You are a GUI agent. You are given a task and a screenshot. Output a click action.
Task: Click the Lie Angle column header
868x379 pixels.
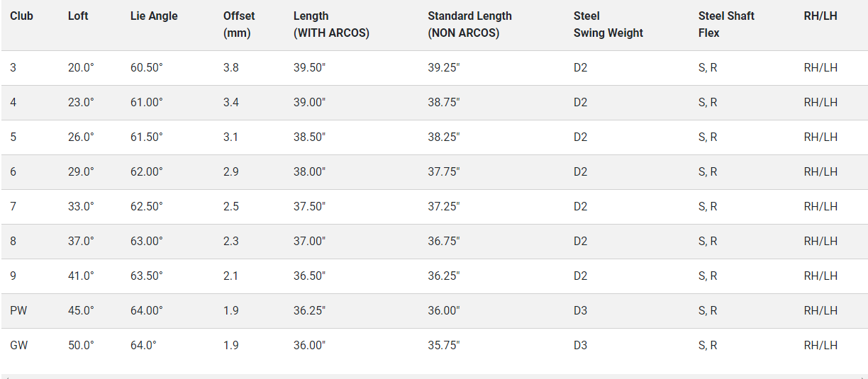[154, 16]
